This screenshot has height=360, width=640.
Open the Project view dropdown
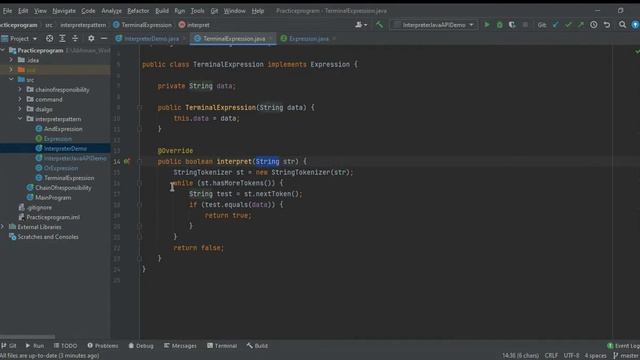(19, 38)
